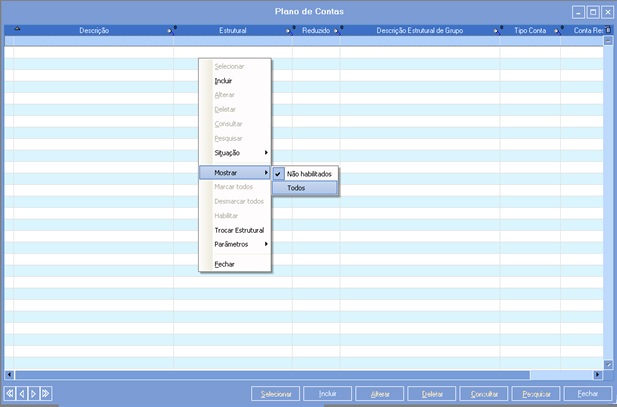Click the next record navigation arrow
The width and height of the screenshot is (617, 407).
(x=33, y=393)
